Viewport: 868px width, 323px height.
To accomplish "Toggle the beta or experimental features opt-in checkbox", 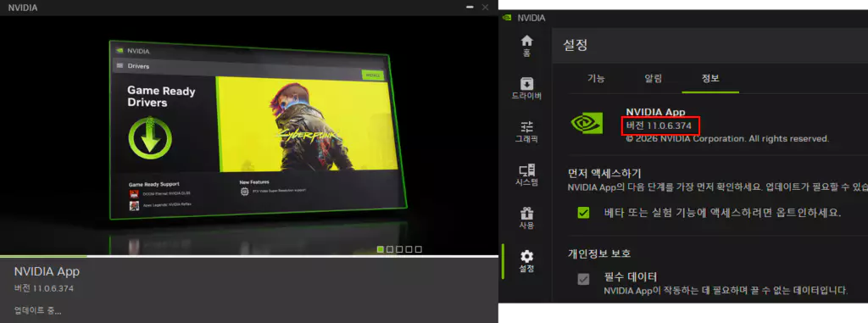I will coord(583,213).
